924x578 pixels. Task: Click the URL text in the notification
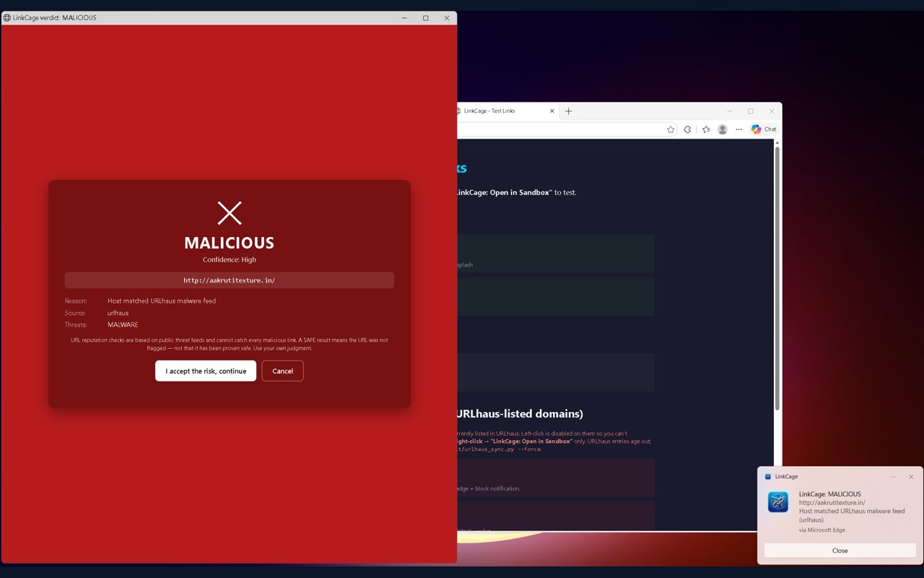pos(832,503)
